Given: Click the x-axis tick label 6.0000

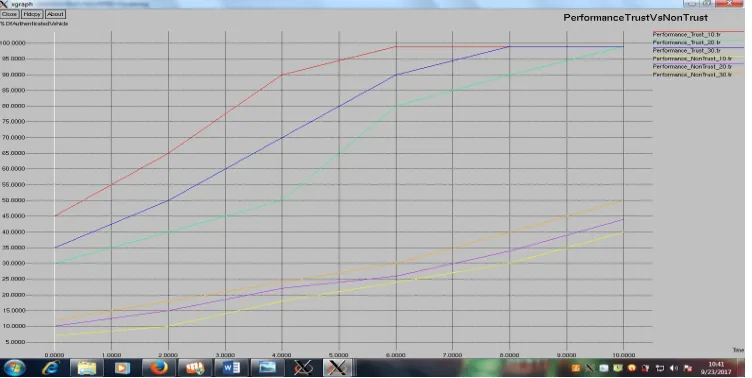Looking at the screenshot, I should click(x=396, y=355).
